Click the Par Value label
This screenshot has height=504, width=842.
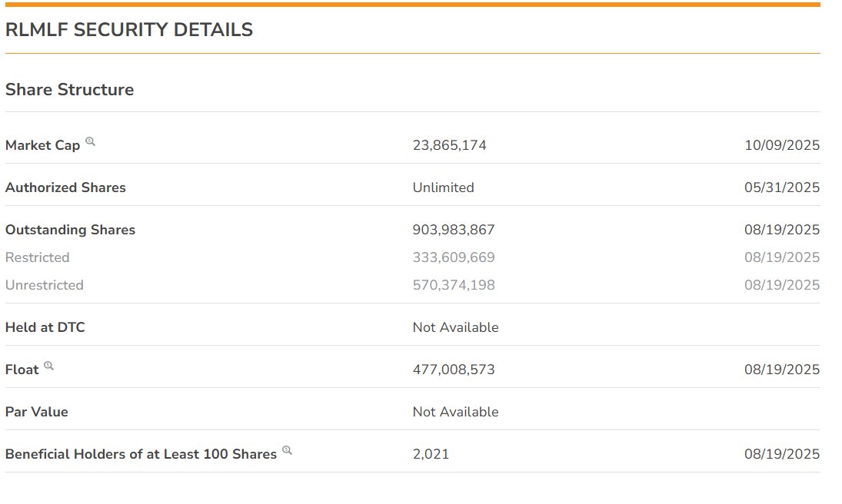(x=36, y=412)
